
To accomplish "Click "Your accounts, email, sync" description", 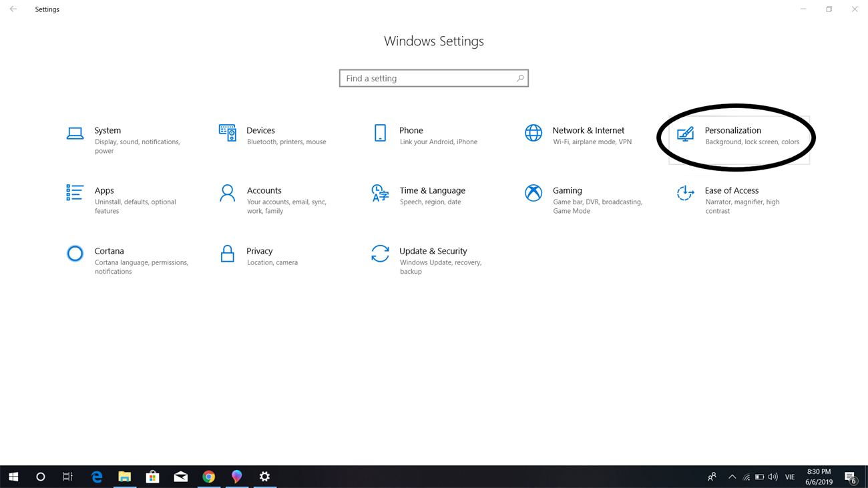I will (x=286, y=202).
